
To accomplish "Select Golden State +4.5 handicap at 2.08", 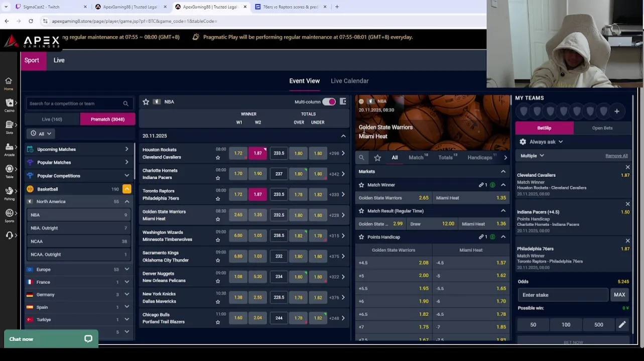I will [x=394, y=263].
